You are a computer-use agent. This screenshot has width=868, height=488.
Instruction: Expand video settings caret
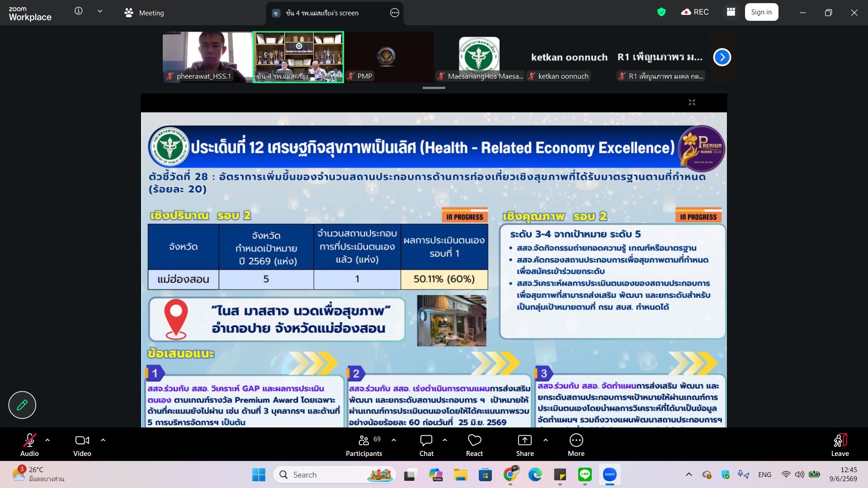pos(103,440)
